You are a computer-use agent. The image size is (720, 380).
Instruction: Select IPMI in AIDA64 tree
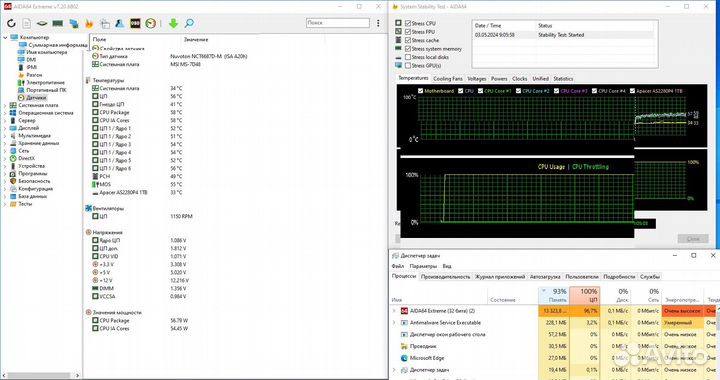click(x=31, y=67)
